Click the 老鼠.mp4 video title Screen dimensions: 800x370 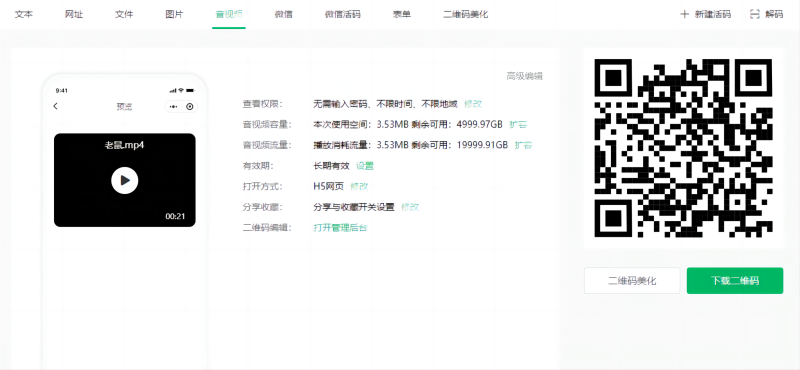(124, 145)
